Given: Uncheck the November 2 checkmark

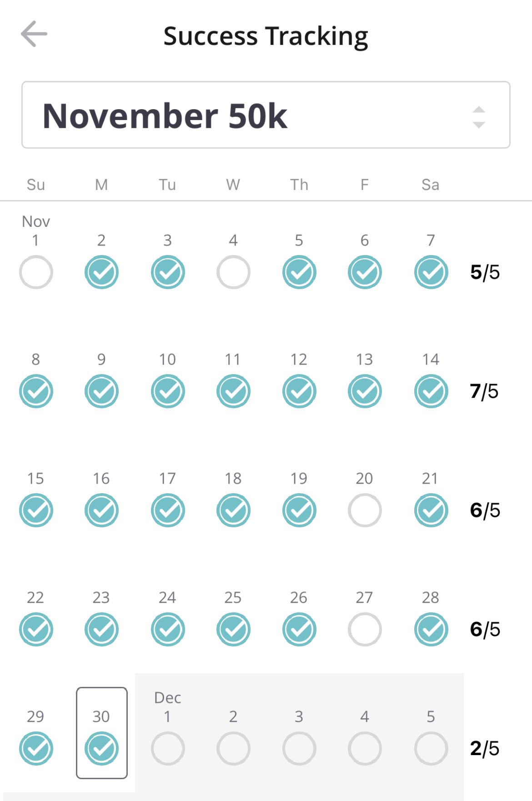Looking at the screenshot, I should tap(101, 272).
